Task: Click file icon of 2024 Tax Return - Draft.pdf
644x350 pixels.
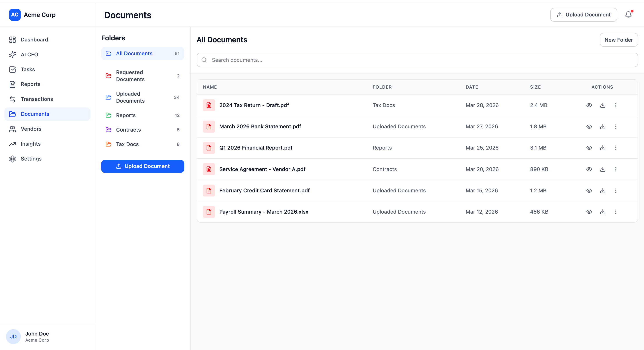Action: pos(209,105)
